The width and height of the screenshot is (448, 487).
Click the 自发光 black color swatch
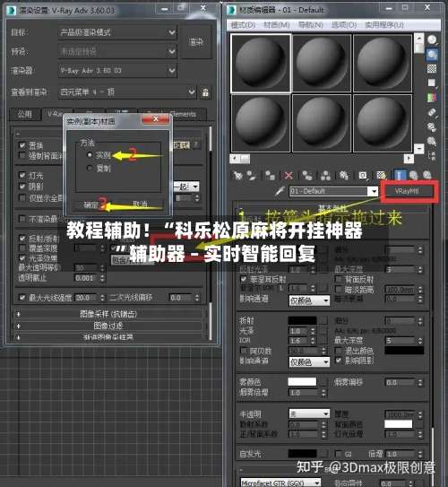302,454
